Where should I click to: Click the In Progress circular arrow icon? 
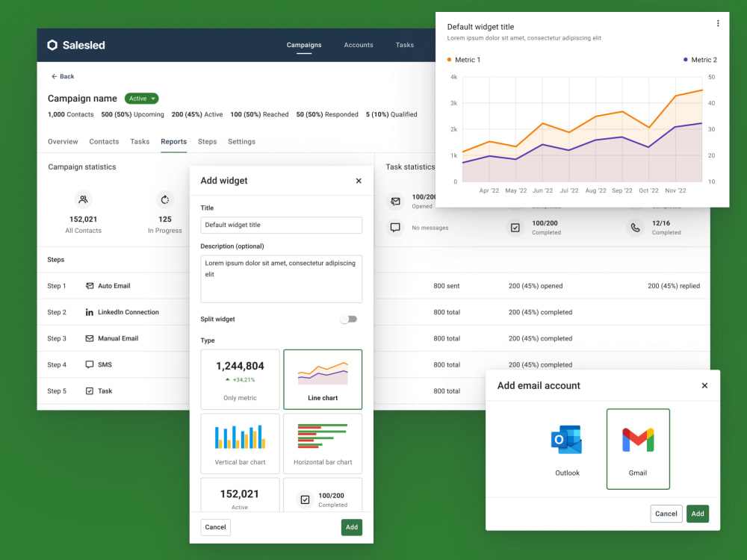tap(165, 199)
